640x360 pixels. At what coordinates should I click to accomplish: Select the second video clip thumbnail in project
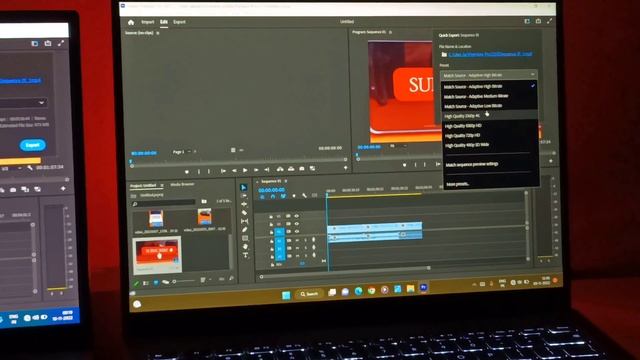204,217
